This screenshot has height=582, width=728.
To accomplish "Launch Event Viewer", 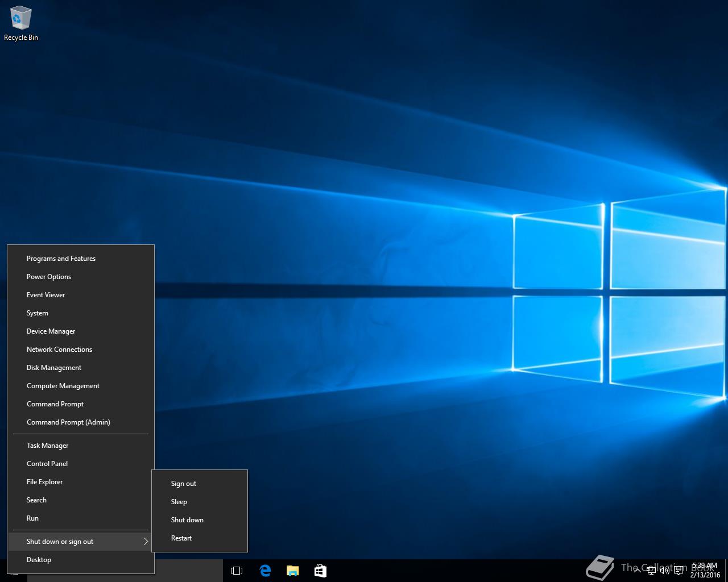I will 81,295.
